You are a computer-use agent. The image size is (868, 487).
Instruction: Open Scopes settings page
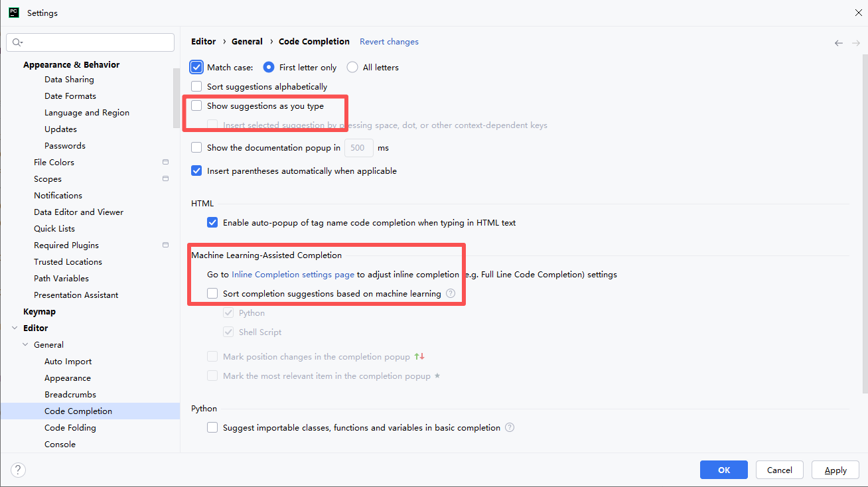[48, 178]
